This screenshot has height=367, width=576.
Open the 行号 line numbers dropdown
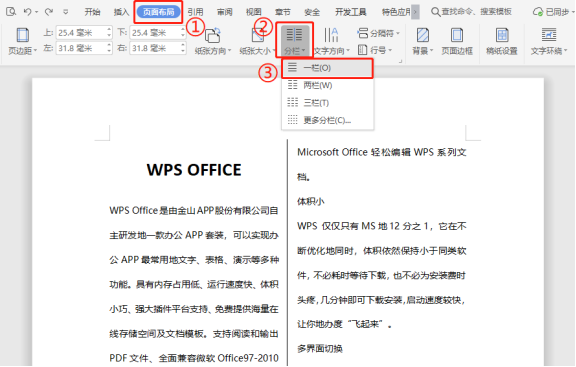click(x=375, y=50)
